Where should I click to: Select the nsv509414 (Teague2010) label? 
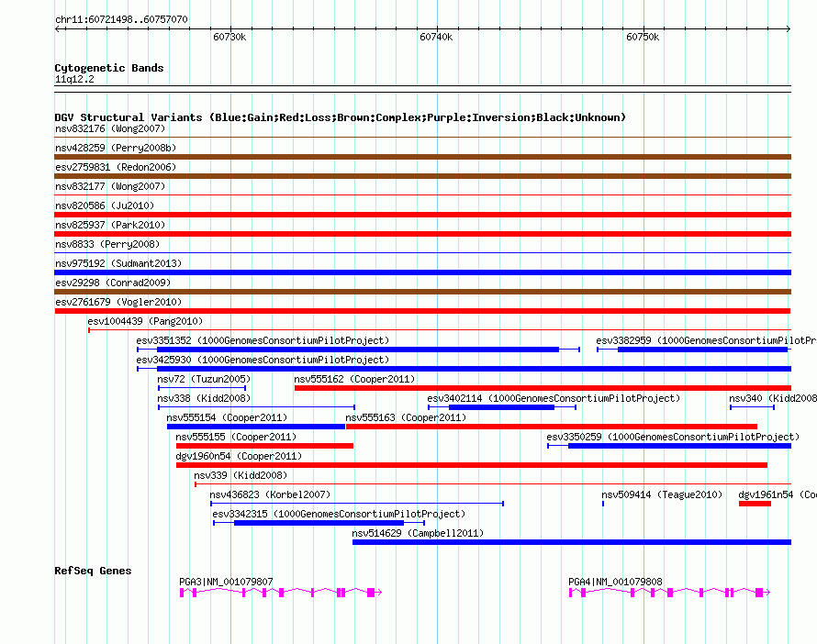coord(662,494)
